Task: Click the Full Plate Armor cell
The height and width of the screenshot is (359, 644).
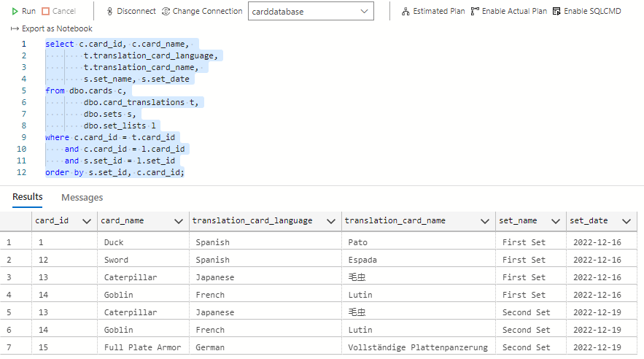Action: click(144, 347)
